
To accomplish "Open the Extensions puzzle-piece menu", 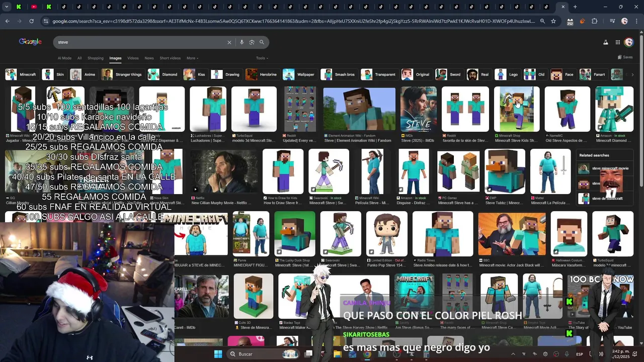I will 595,21.
